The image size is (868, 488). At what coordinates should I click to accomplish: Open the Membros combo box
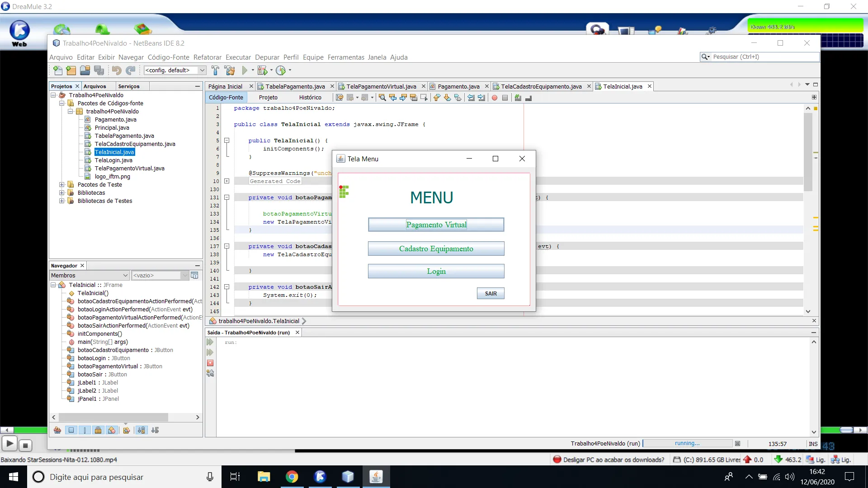[90, 275]
